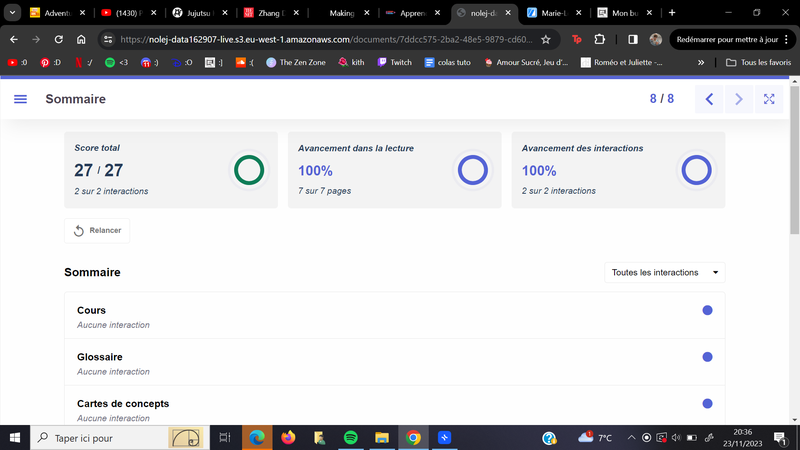Launch Firefox from the taskbar
The height and width of the screenshot is (450, 800).
288,437
